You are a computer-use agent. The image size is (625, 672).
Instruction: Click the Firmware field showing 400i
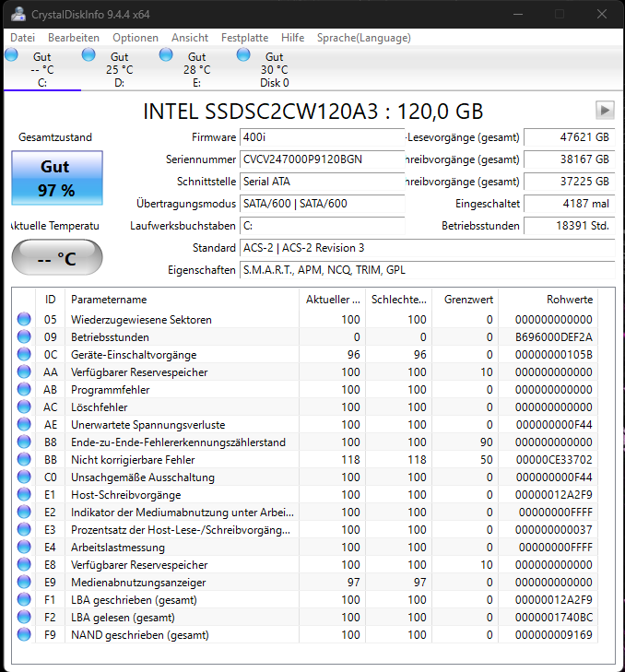coord(322,137)
